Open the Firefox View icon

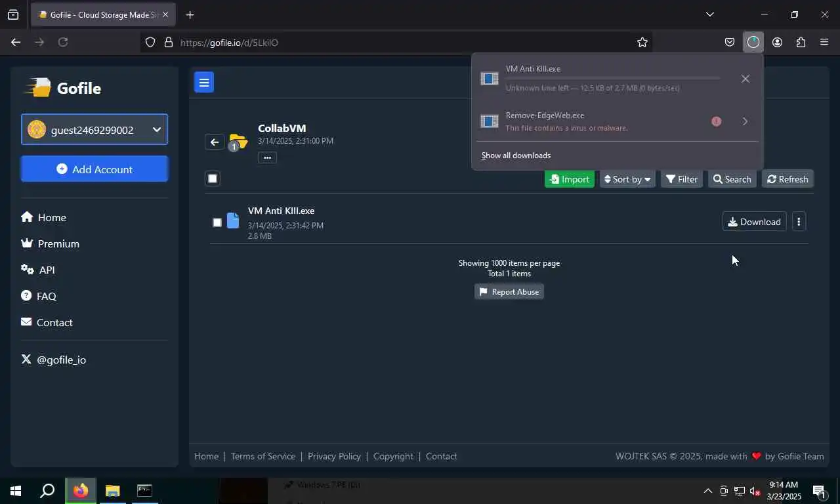point(13,14)
